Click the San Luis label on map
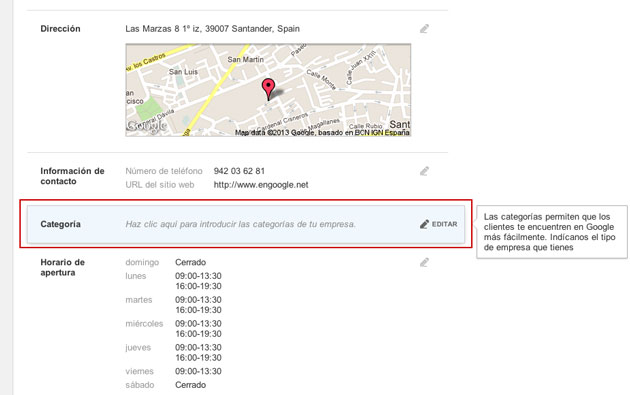Screen dimensions: 630x395 [x=183, y=72]
